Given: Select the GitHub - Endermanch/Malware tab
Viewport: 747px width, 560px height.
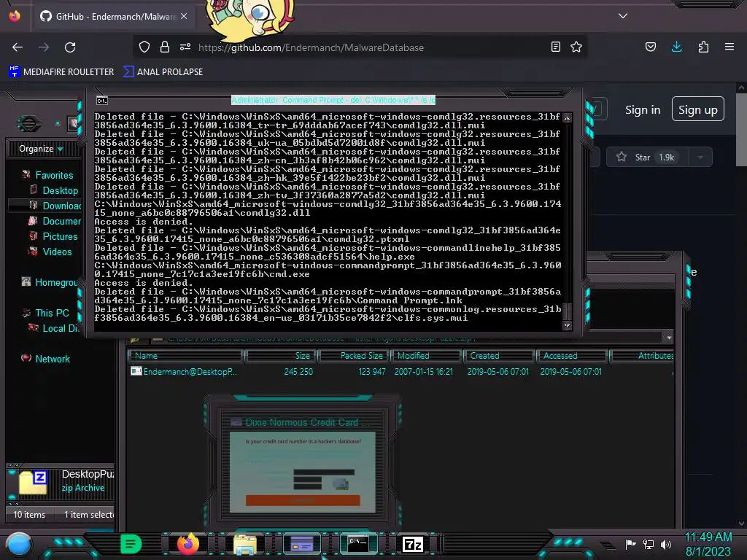Looking at the screenshot, I should click(x=115, y=16).
